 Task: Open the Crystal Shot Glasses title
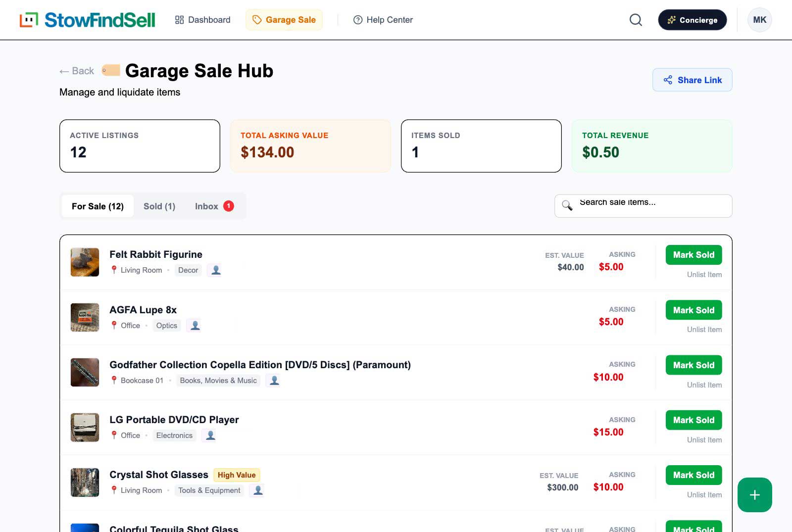coord(159,475)
